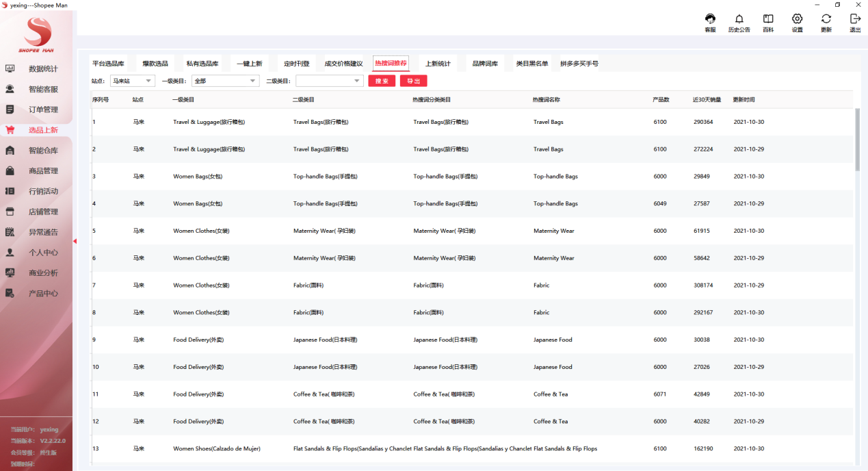
Task: Open the 客服 customer service headset icon
Action: pyautogui.click(x=710, y=20)
